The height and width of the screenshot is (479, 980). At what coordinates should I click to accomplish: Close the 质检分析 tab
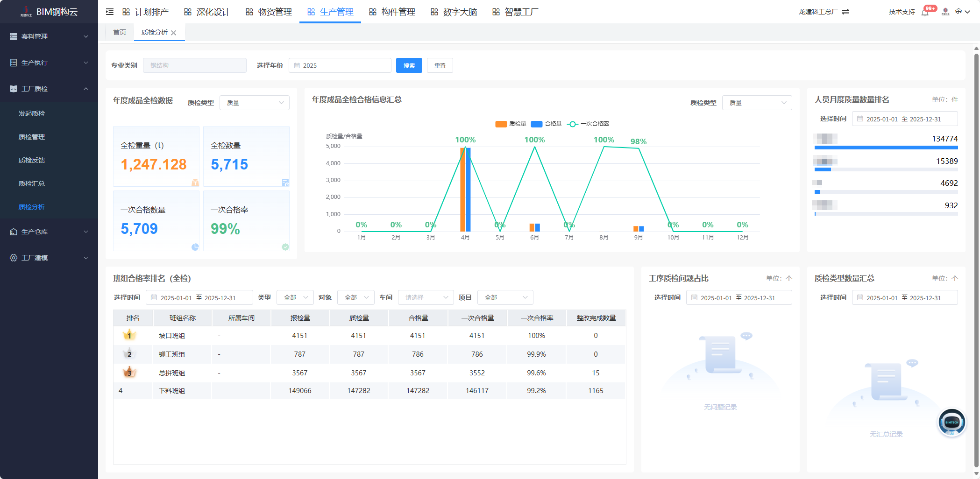click(x=174, y=33)
